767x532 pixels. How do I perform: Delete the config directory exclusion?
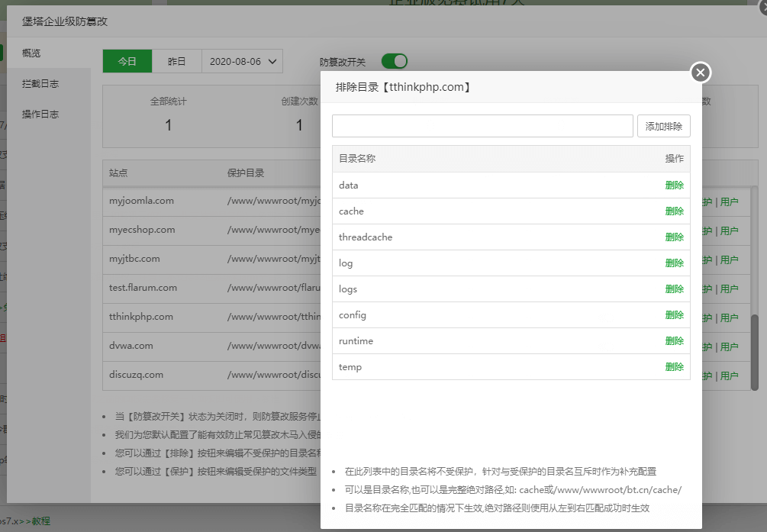674,314
